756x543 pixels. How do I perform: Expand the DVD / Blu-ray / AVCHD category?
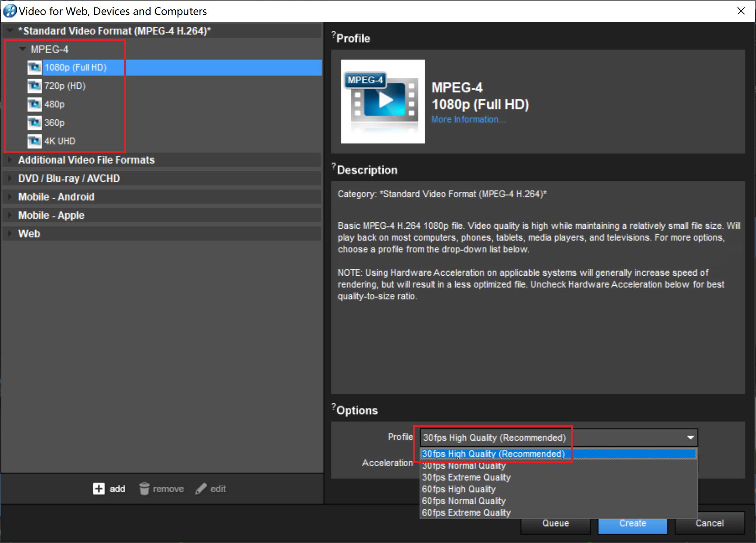click(x=10, y=178)
